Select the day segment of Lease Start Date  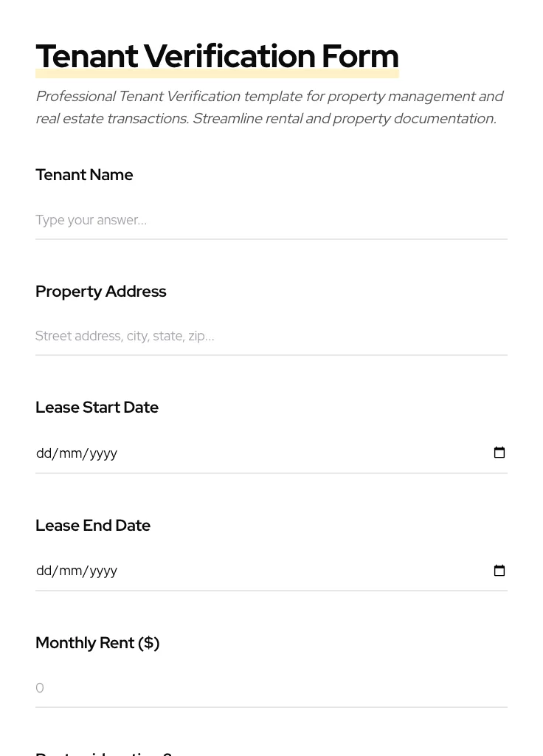[43, 453]
